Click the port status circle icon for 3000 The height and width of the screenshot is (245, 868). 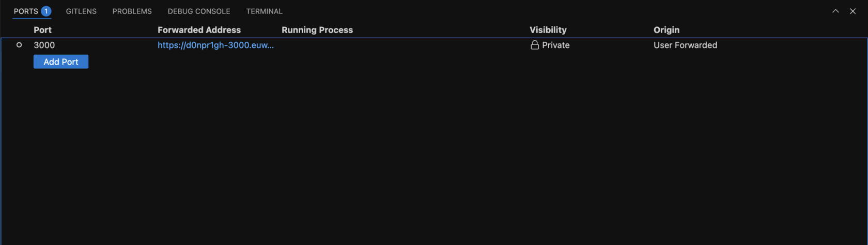[x=19, y=45]
